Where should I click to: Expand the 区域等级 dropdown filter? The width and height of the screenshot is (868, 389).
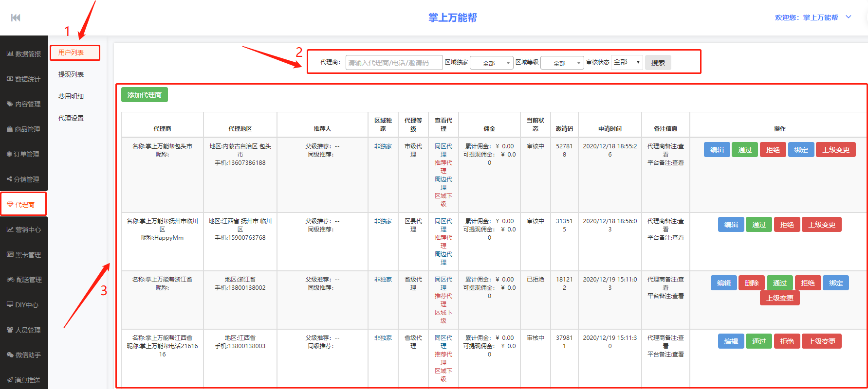[562, 63]
